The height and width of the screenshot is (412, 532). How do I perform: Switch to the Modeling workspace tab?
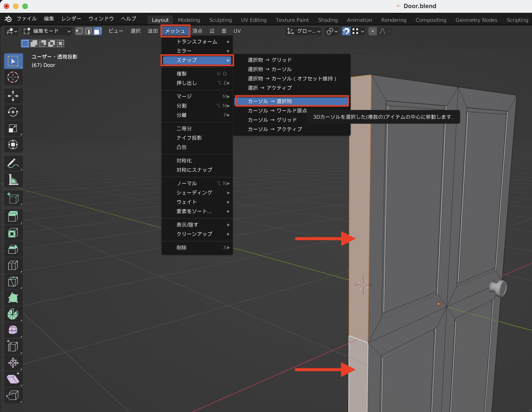click(189, 20)
